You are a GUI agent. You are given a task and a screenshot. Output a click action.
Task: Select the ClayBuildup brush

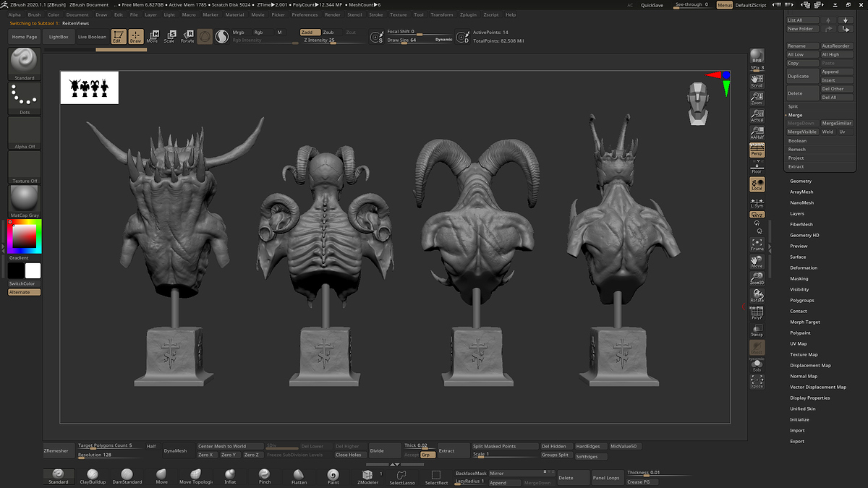(x=92, y=476)
